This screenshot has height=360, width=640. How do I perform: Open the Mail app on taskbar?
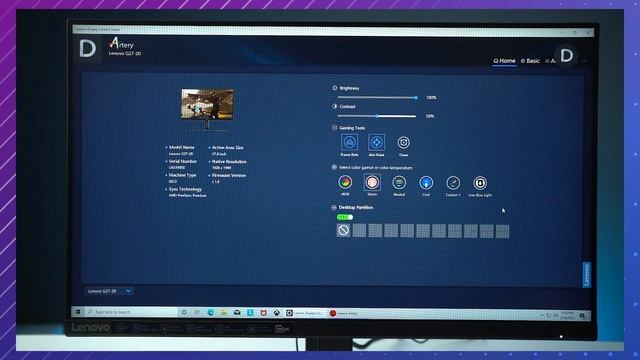click(x=237, y=312)
